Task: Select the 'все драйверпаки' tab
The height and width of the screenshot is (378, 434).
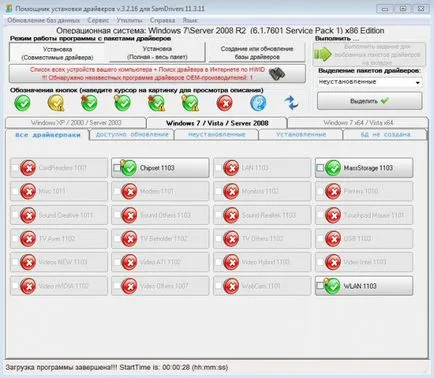Action: pyautogui.click(x=48, y=135)
